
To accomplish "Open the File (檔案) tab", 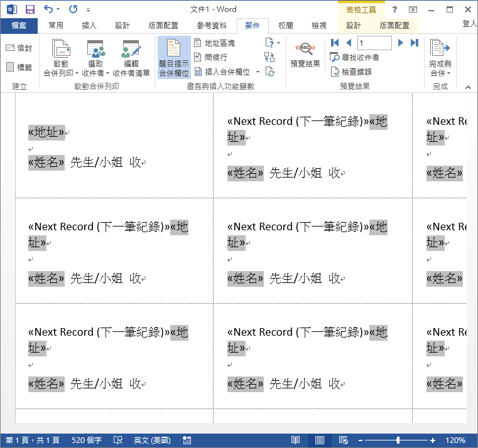I will (19, 26).
